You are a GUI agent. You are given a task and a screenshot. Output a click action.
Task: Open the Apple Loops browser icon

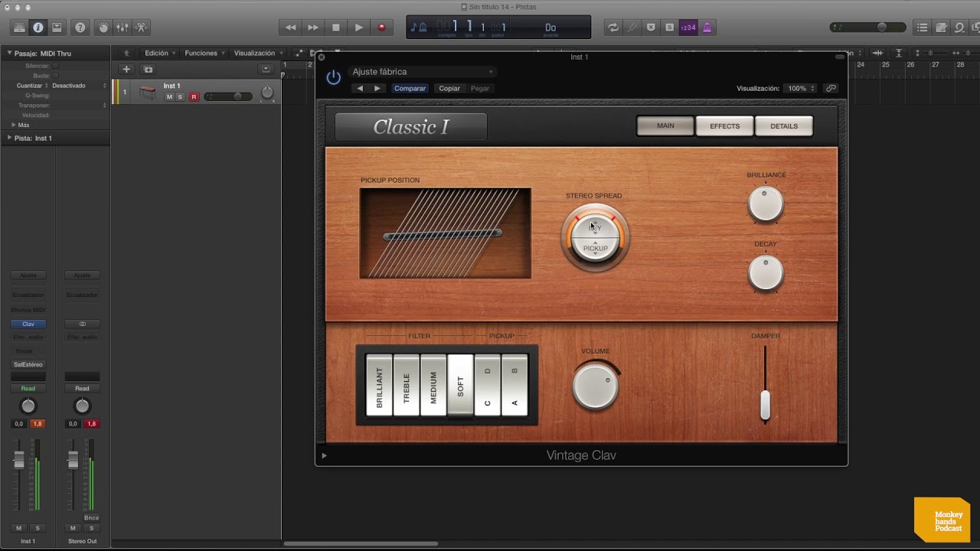pyautogui.click(x=959, y=28)
